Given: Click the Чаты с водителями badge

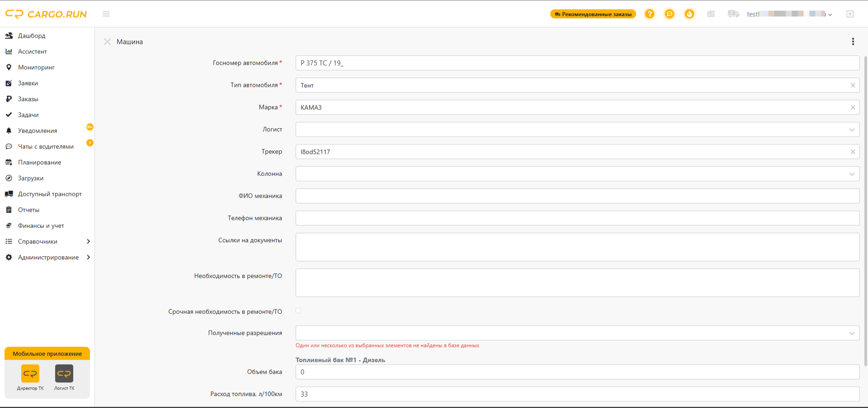Looking at the screenshot, I should pyautogui.click(x=90, y=142).
